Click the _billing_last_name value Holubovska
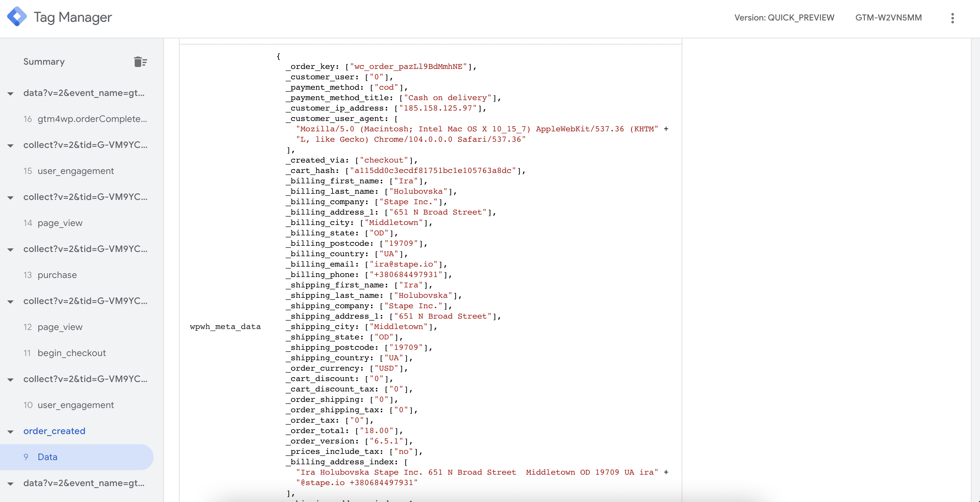This screenshot has height=502, width=980. pyautogui.click(x=418, y=191)
